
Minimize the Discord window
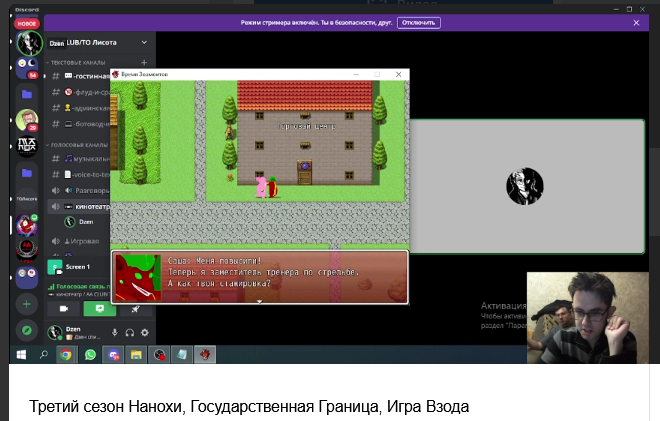616,9
